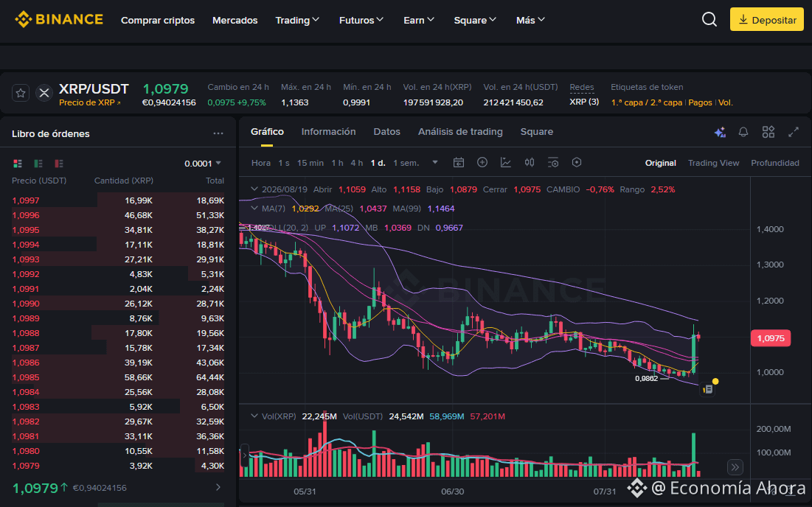The image size is (812, 507).
Task: Click the Depositar download icon button
Action: click(x=767, y=20)
